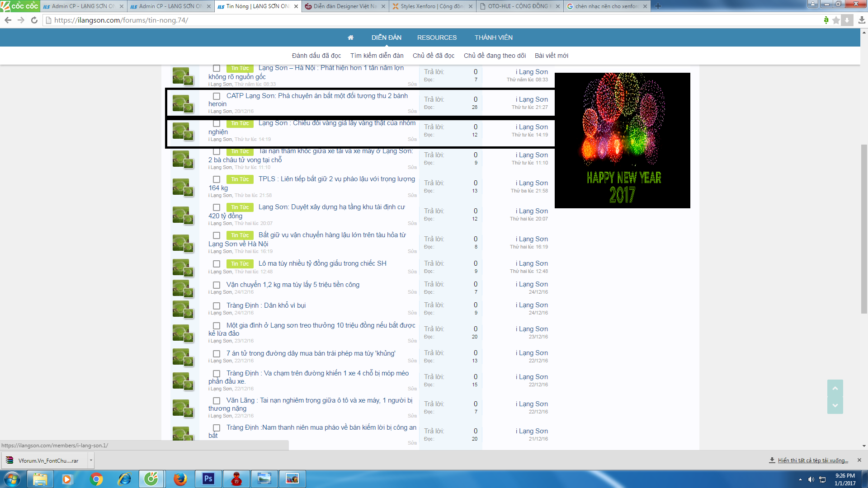Open the RESOURCES navigation tab
Viewport: 868px width, 488px height.
(437, 38)
